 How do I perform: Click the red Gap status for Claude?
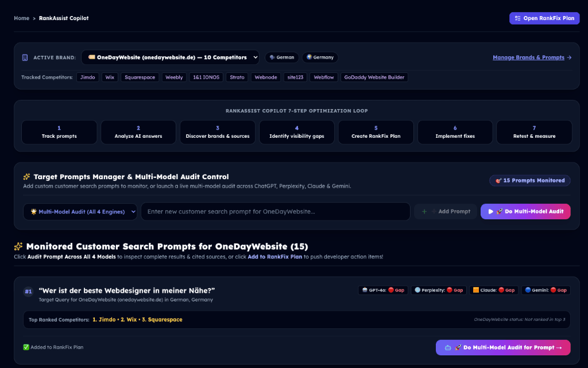coord(506,290)
